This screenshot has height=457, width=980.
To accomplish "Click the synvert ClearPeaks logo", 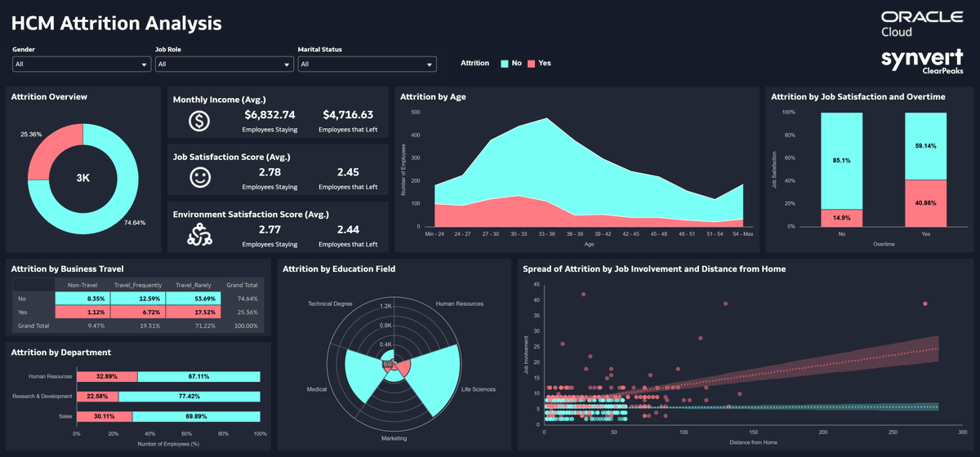I will coord(922,63).
